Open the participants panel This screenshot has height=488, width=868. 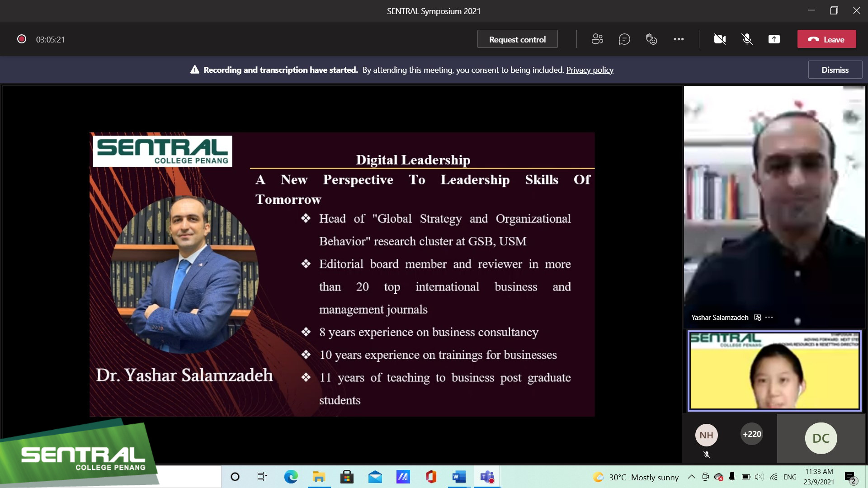pyautogui.click(x=597, y=39)
